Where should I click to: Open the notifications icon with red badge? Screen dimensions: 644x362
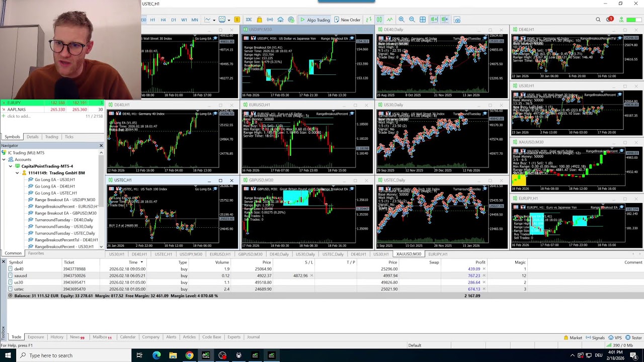tap(610, 19)
